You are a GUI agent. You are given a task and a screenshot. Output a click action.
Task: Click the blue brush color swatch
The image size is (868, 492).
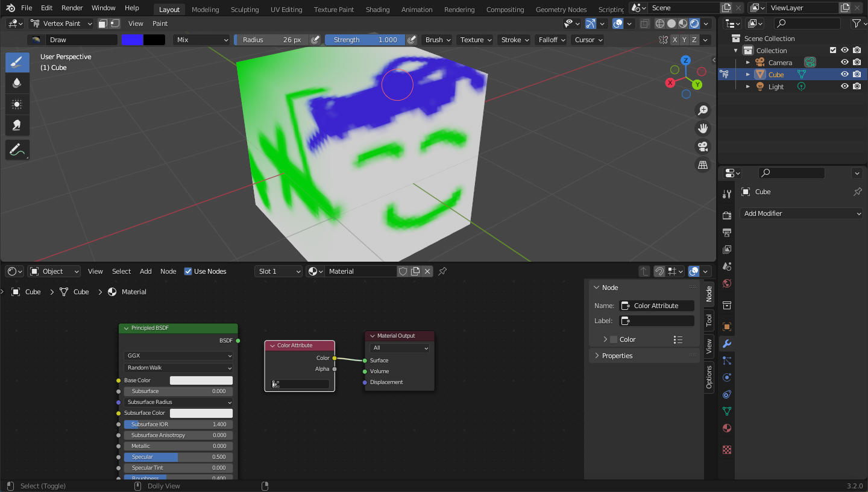point(132,40)
